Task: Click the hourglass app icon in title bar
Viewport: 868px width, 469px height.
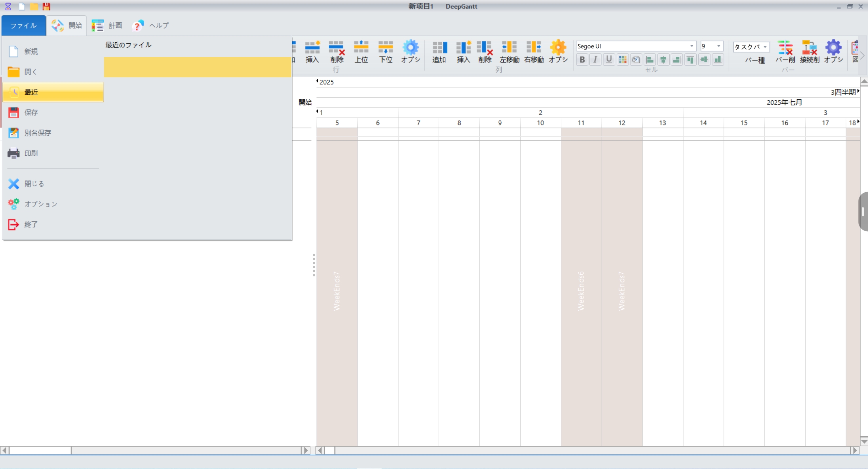Action: (8, 6)
